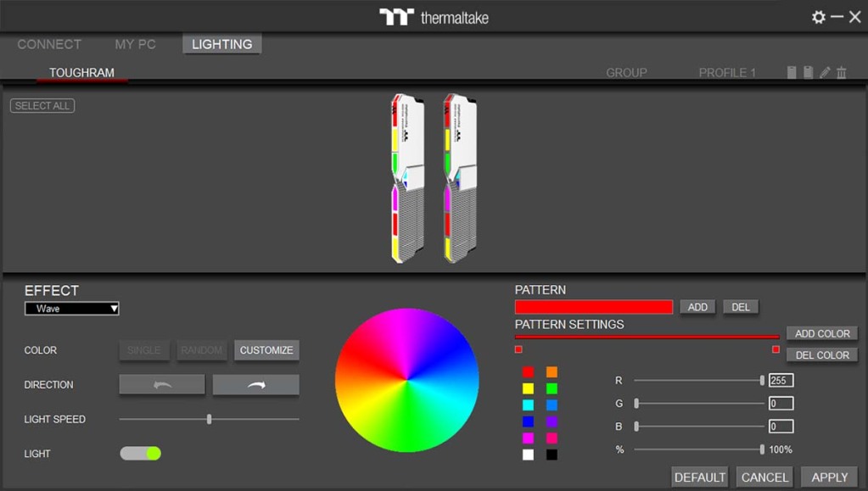Choose CUSTOMIZE color mode
Image resolution: width=868 pixels, height=491 pixels.
(266, 350)
